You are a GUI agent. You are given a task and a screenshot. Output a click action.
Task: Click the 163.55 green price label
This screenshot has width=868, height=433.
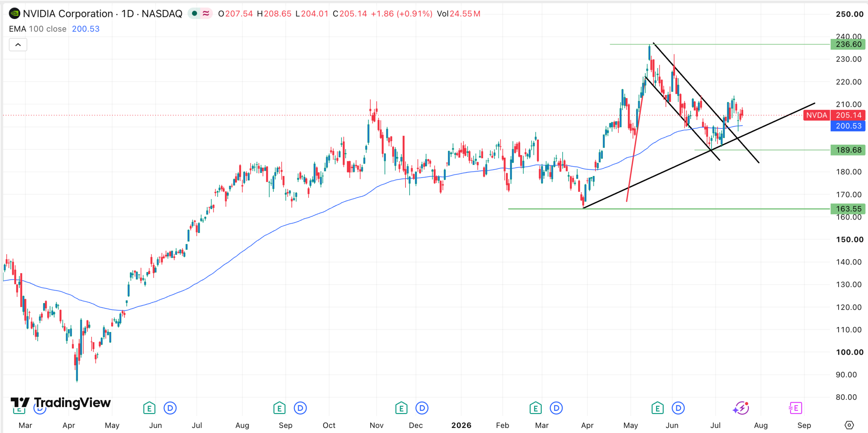tap(848, 209)
